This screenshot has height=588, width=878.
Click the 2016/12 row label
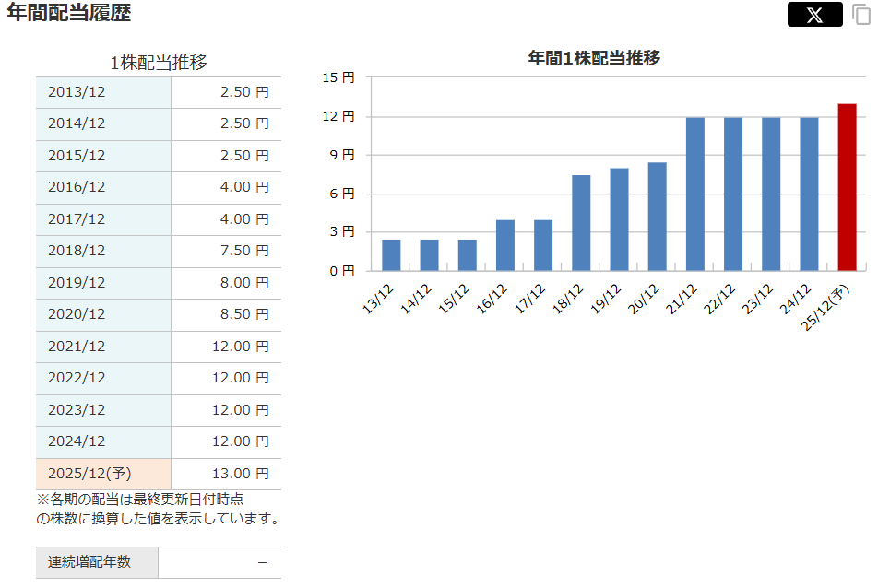click(77, 187)
